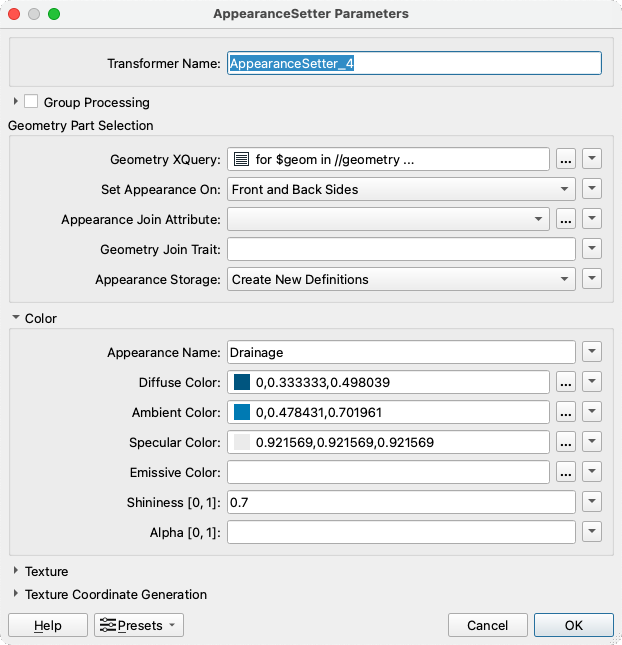Click the Emissive Color ellipsis button

coord(566,472)
